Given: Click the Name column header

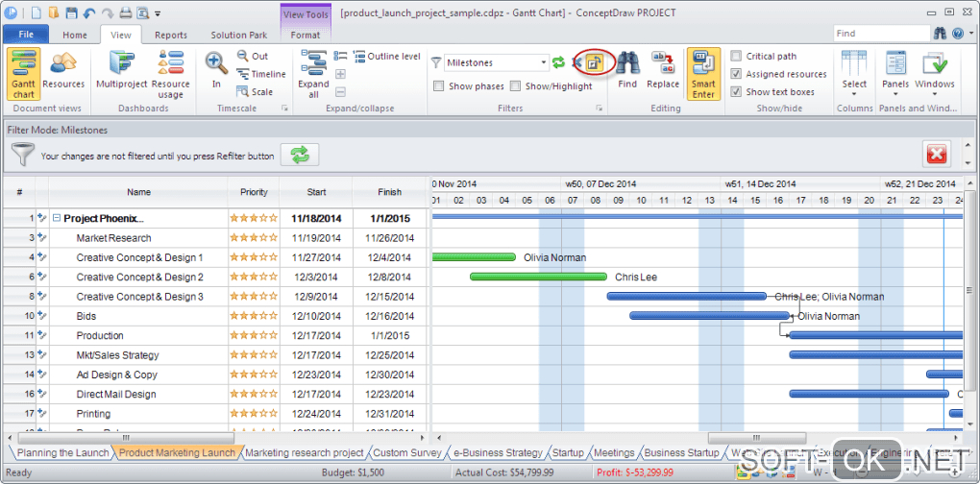Looking at the screenshot, I should (x=138, y=192).
